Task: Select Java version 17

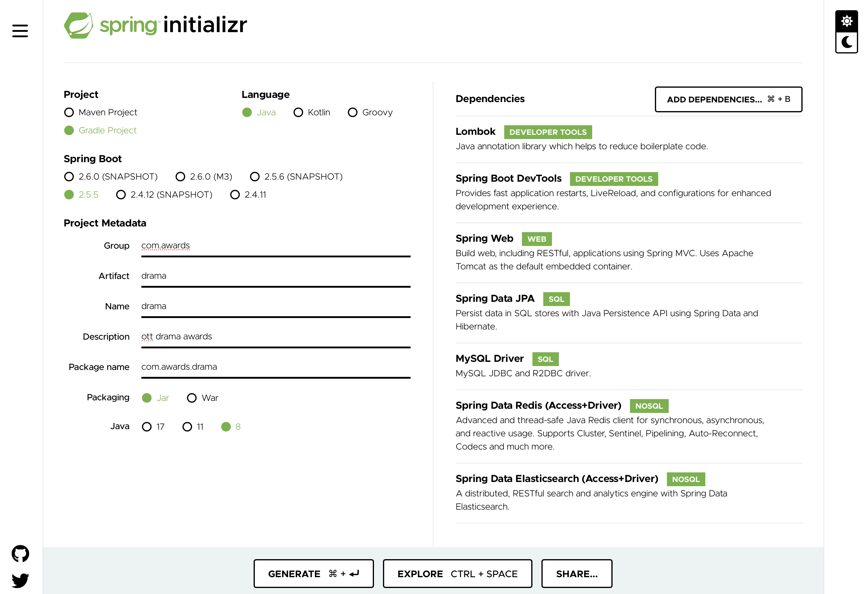Action: [153, 427]
